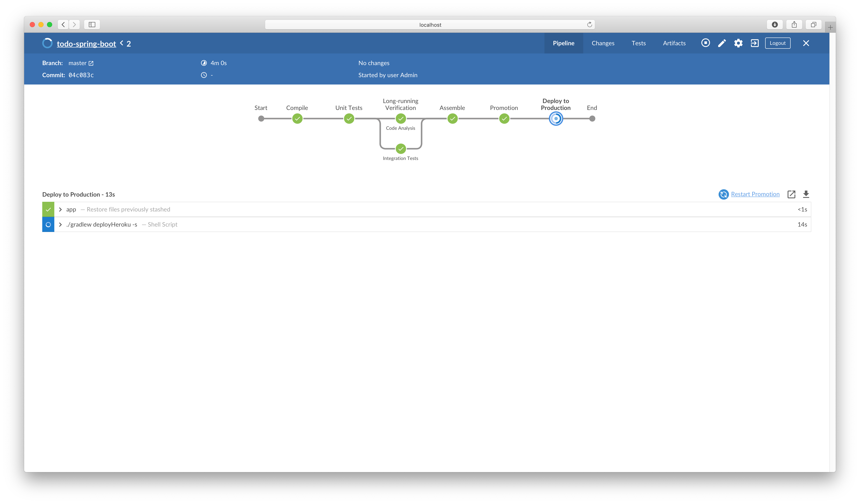Open log in new window icon

tap(791, 194)
